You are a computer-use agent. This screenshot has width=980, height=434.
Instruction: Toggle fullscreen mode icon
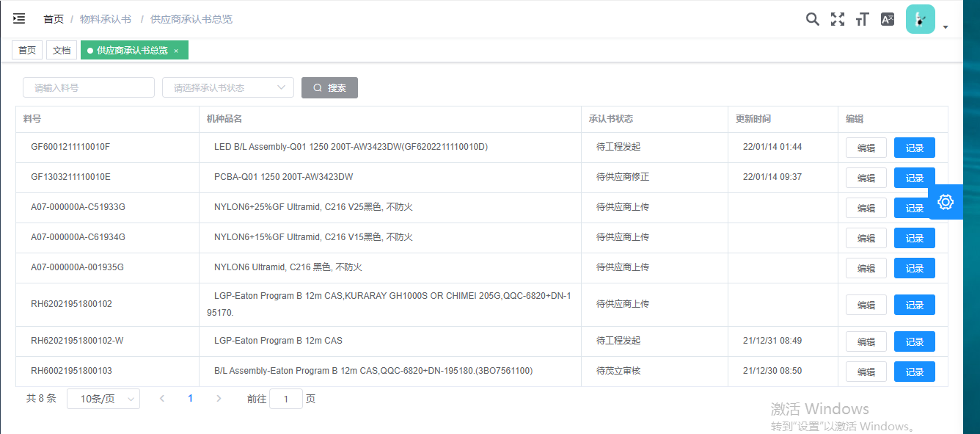[x=837, y=19]
